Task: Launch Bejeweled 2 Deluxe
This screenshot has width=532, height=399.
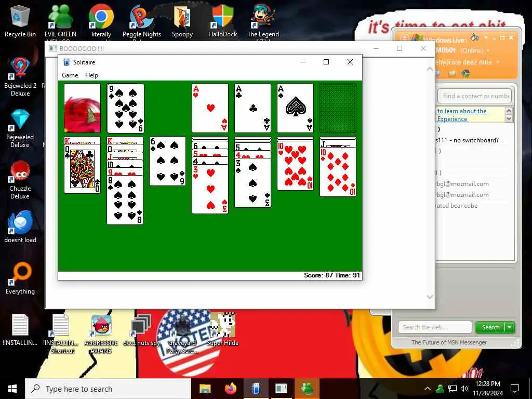Action: [20, 77]
